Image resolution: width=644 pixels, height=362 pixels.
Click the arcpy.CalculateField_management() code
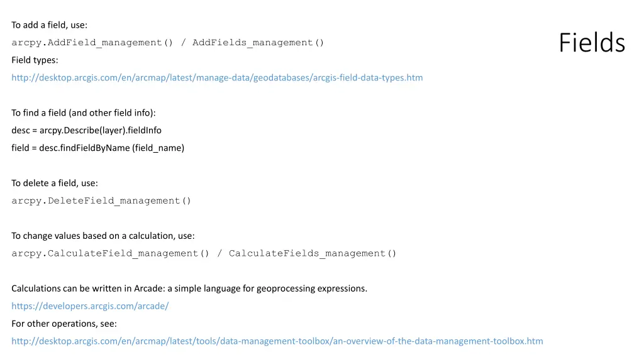(x=110, y=254)
